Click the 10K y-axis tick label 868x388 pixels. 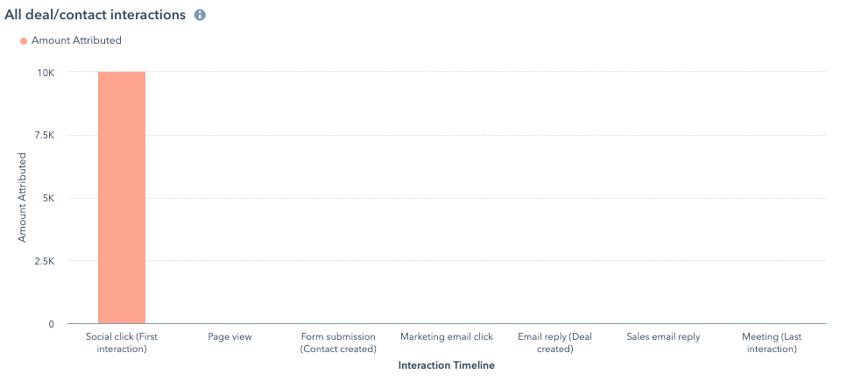click(46, 73)
